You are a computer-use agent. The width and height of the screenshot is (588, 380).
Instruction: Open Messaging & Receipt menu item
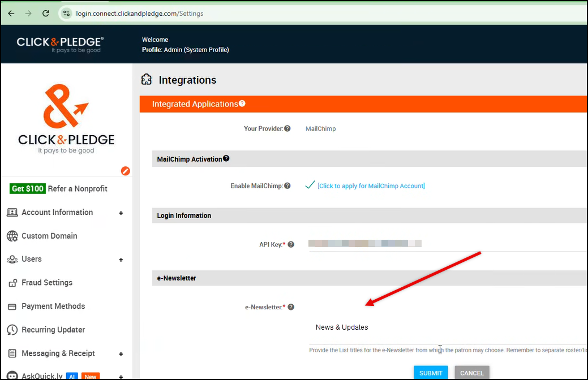(x=58, y=353)
